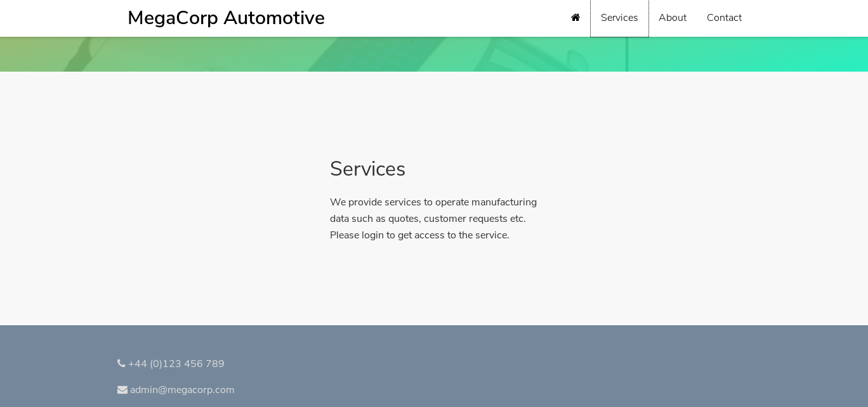Click the word "login" in the paragraph
This screenshot has width=868, height=407.
tap(372, 235)
